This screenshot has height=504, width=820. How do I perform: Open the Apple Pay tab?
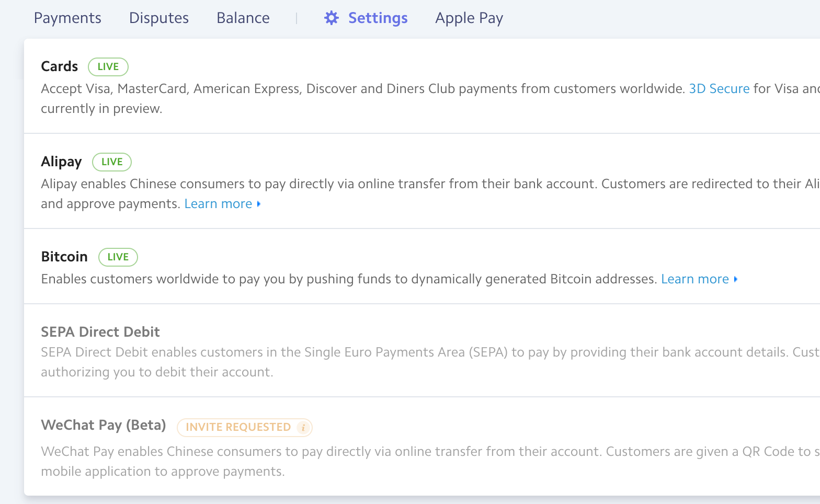pos(469,18)
